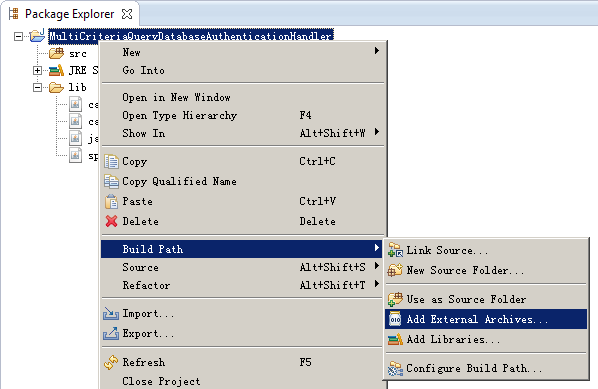The height and width of the screenshot is (389, 598).
Task: Choose Link Source... in submenu
Action: (x=486, y=250)
